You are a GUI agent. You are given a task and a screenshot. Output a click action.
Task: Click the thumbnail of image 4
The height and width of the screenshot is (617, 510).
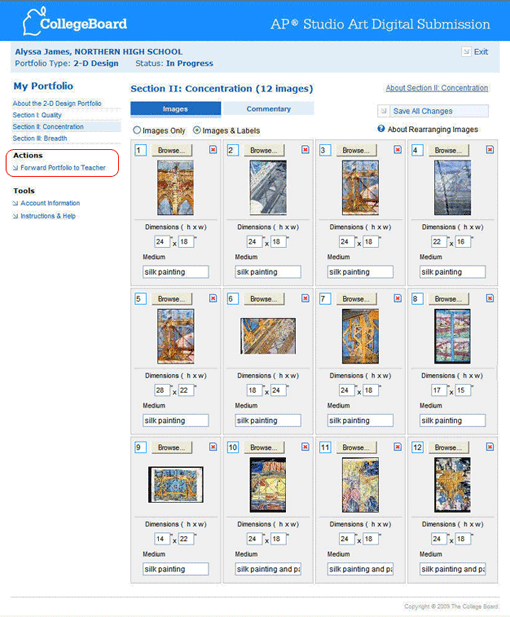[x=453, y=187]
